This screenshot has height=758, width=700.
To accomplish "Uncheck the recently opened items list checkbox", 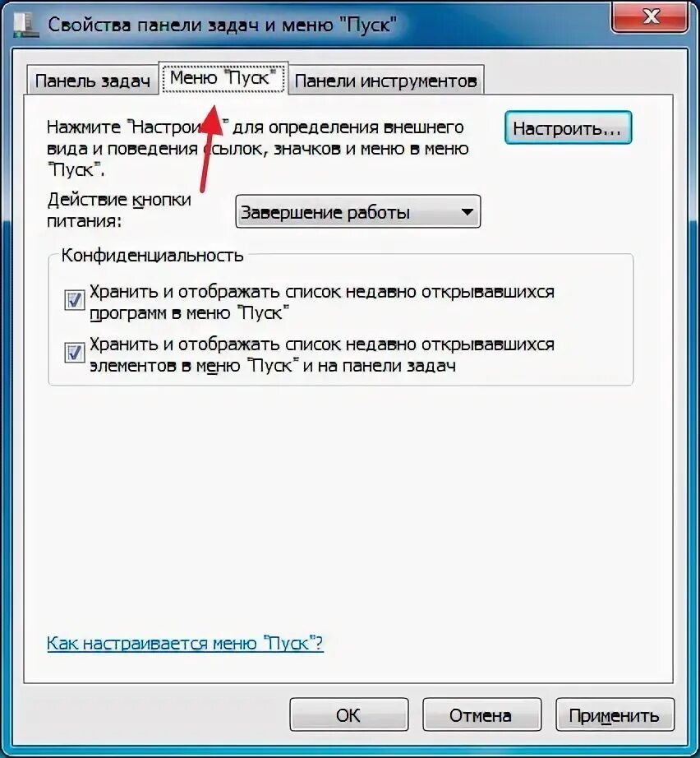I will pos(75,353).
